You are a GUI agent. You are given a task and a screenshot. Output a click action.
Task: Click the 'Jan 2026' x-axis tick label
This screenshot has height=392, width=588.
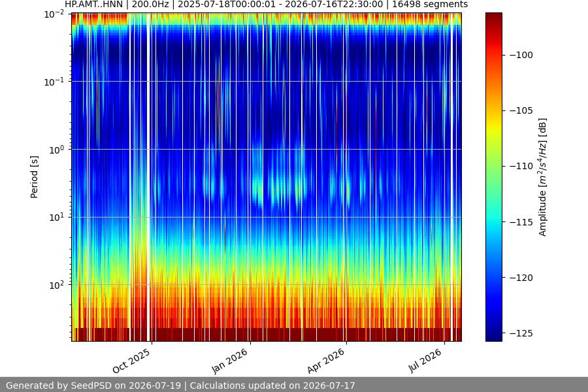coord(230,361)
